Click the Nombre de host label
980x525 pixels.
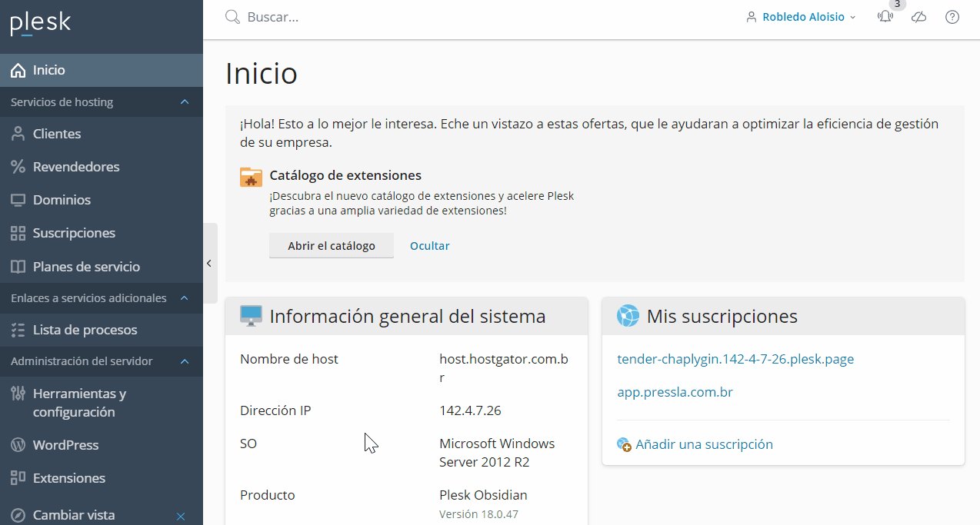[289, 359]
